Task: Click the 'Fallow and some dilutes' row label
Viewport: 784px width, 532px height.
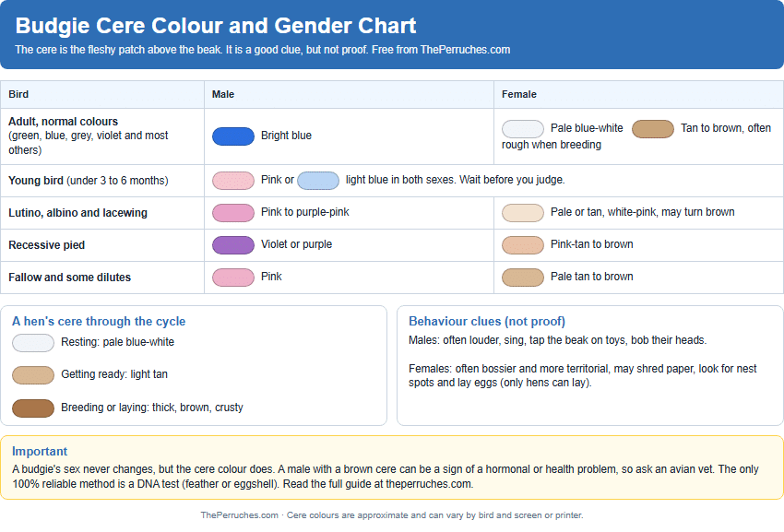Action: coord(69,278)
